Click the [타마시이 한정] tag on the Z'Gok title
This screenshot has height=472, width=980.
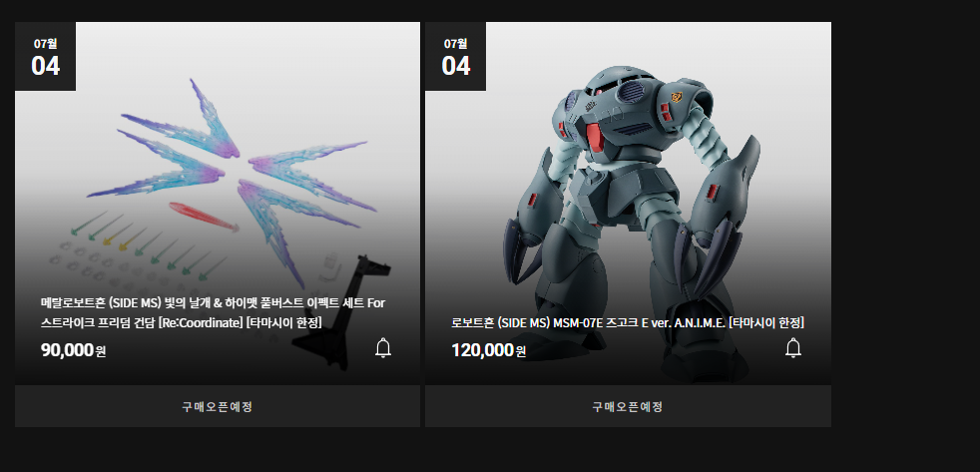pyautogui.click(x=766, y=323)
